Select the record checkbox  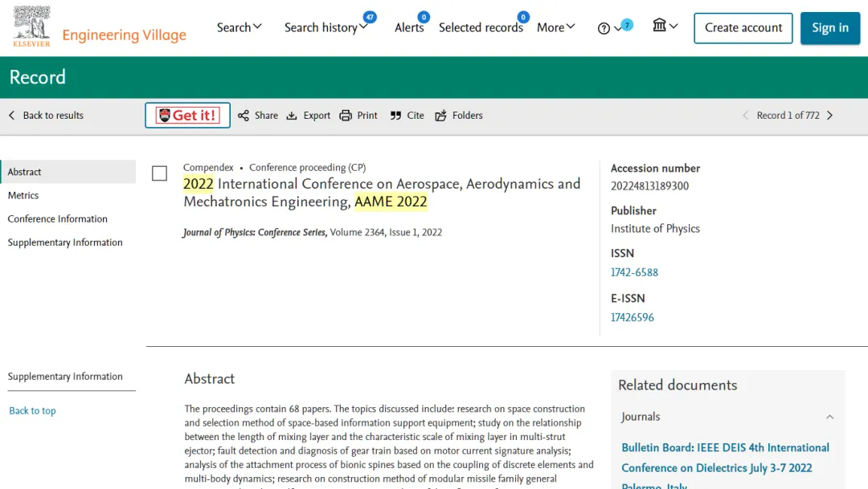tap(159, 173)
